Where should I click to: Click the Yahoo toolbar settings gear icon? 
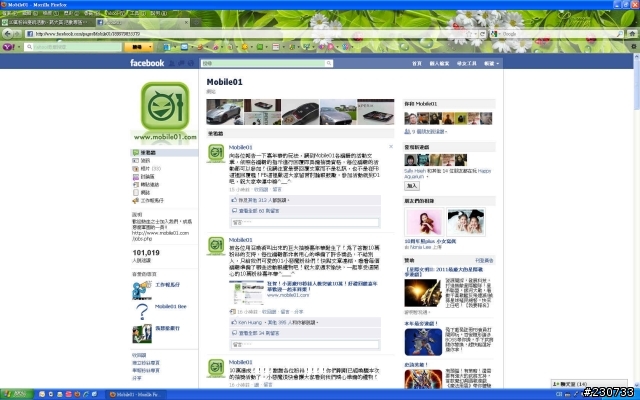click(x=633, y=47)
